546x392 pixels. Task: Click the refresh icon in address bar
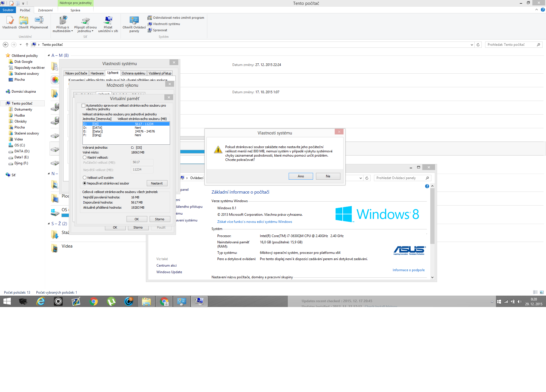(478, 45)
